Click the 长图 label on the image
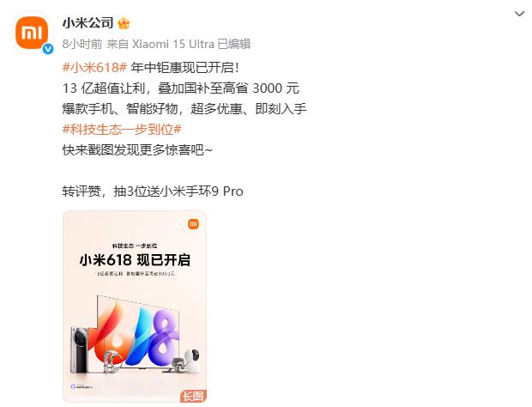532x407 pixels. (193, 396)
